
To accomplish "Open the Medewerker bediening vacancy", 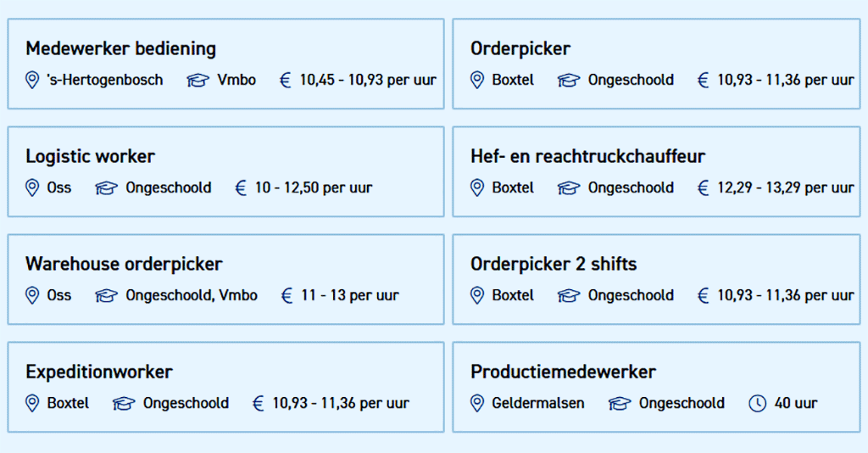I will coord(120,48).
